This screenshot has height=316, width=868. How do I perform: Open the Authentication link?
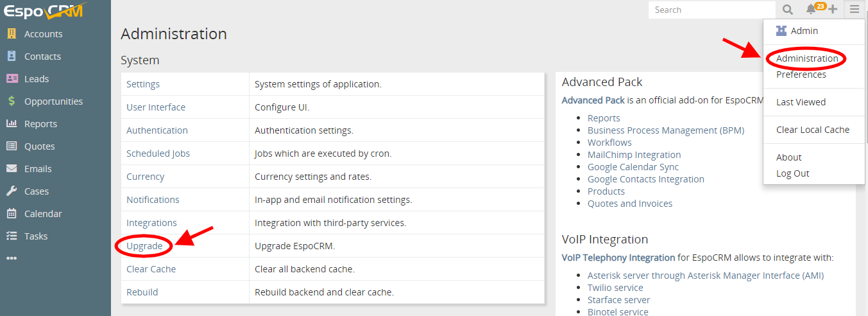click(x=157, y=130)
